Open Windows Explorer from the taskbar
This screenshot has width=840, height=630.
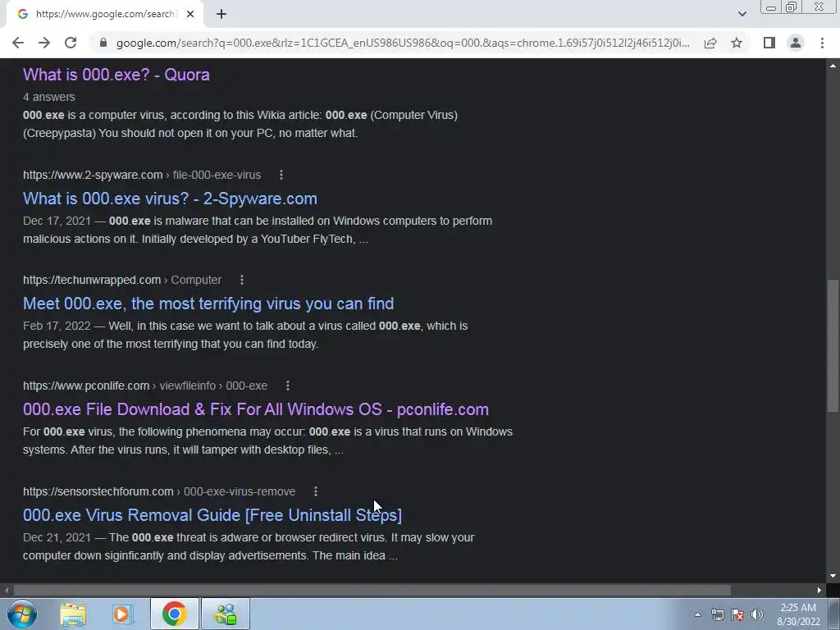[73, 614]
